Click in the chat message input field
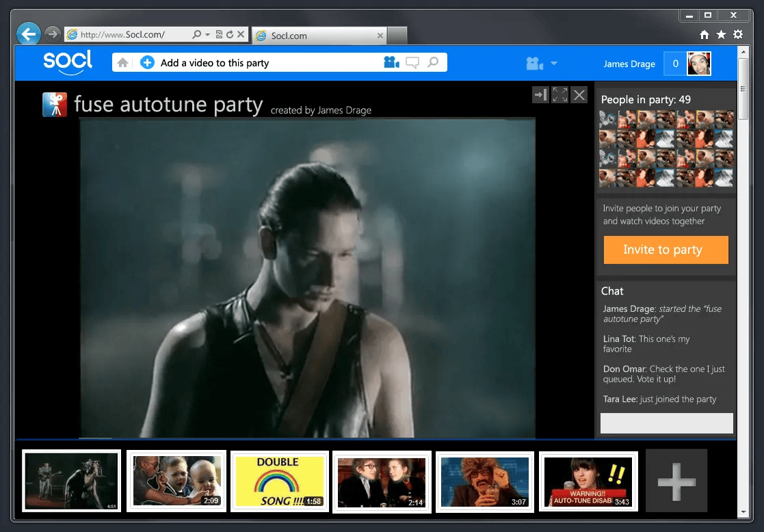This screenshot has height=532, width=764. point(667,423)
